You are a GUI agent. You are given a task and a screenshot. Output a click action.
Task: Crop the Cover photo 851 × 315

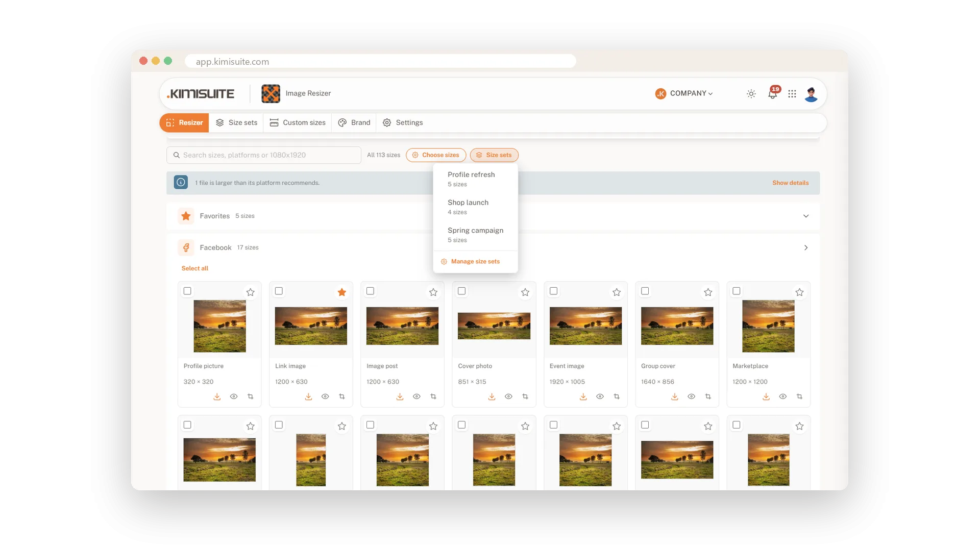[525, 396]
